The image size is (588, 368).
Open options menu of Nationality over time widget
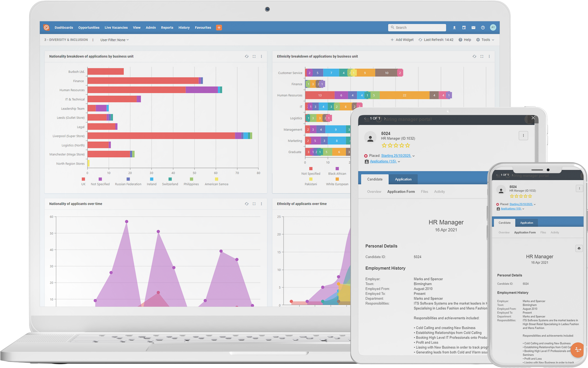click(x=261, y=204)
